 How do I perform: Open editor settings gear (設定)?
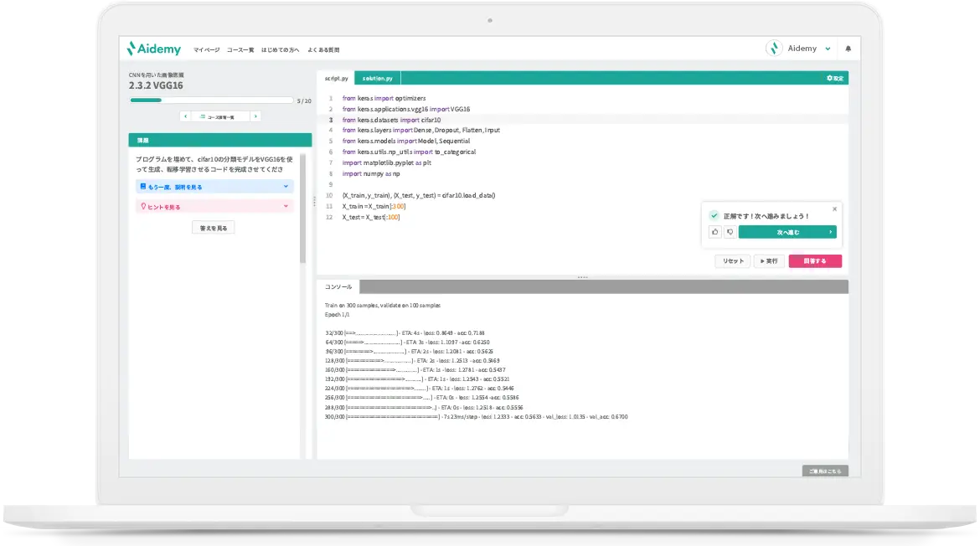(835, 78)
